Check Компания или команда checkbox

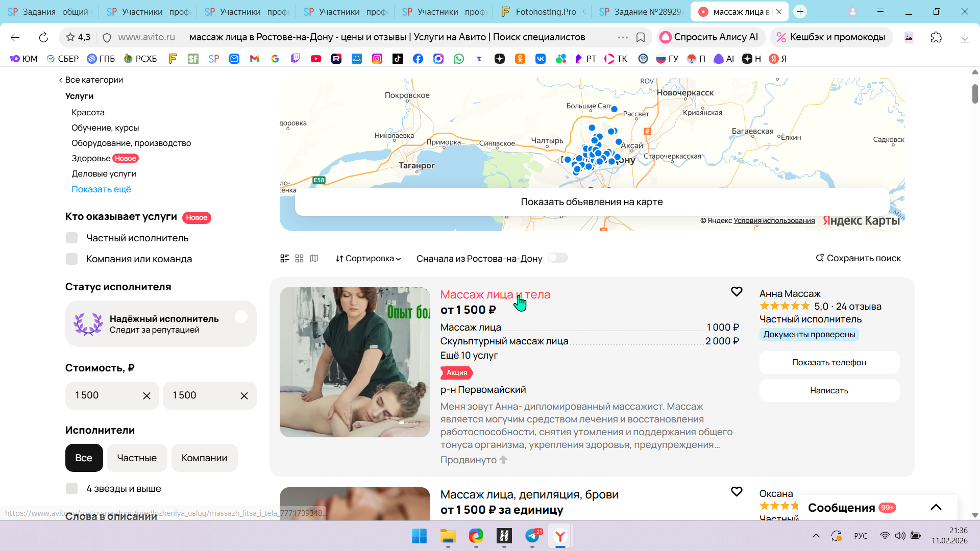pos(72,259)
